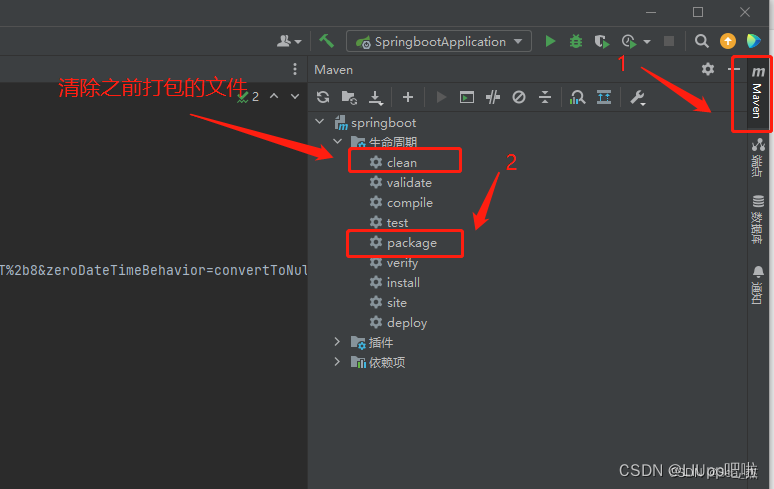Viewport: 774px width, 489px height.
Task: Download sources and documentation icon
Action: (376, 98)
